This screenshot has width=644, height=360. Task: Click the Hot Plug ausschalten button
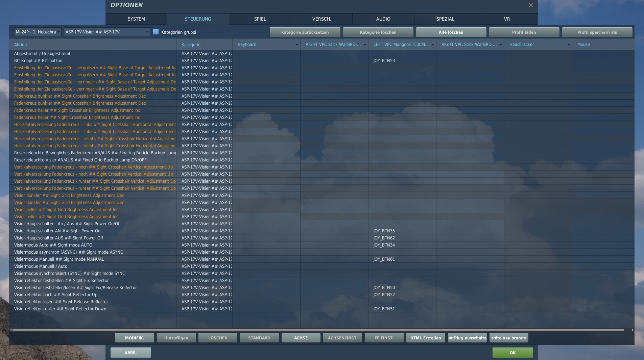pos(467,338)
